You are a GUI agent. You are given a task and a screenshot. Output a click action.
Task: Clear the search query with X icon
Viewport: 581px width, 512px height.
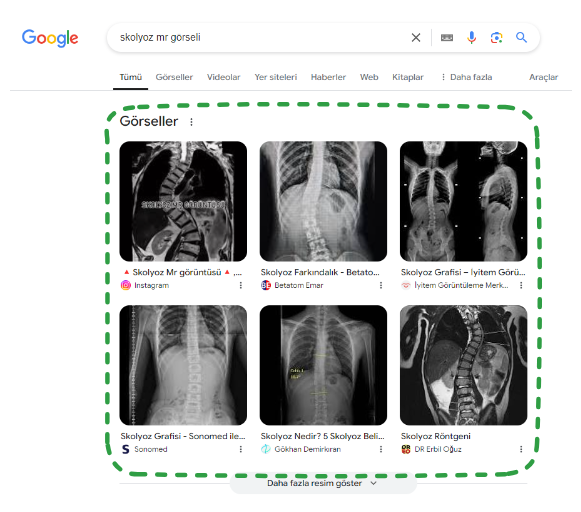coord(416,37)
